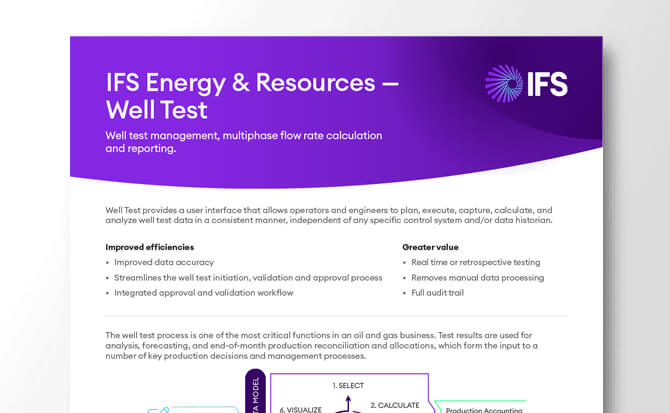Click the '6. VISUALIZE' diagram label
The image size is (670, 413).
[300, 410]
